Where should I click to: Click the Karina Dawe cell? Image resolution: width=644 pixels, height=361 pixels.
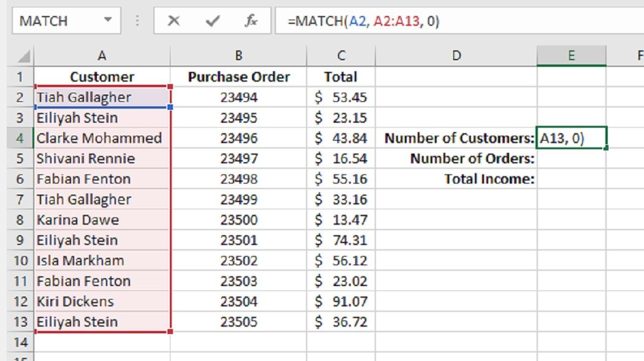(x=102, y=220)
